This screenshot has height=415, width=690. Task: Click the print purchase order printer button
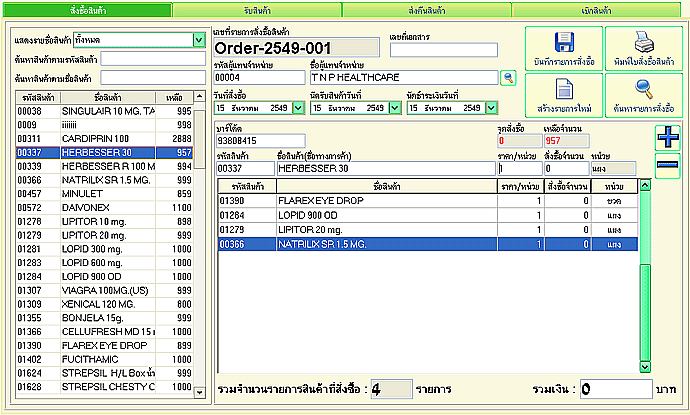pos(644,48)
